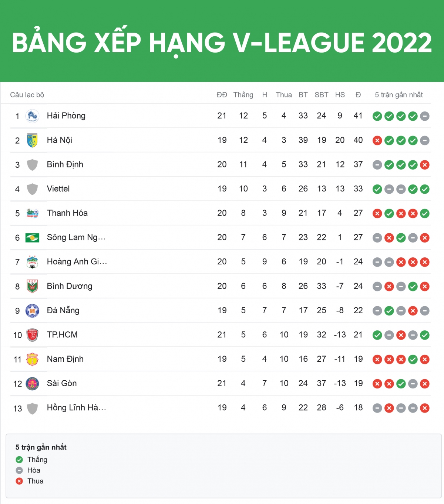Sort table by the HS column header
This screenshot has height=504, width=444.
pyautogui.click(x=340, y=95)
